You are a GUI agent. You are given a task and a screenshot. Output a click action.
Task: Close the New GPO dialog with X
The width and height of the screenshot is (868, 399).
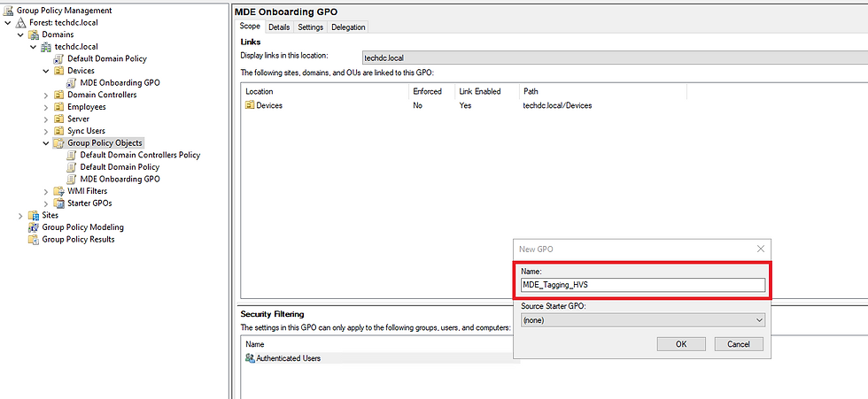761,249
